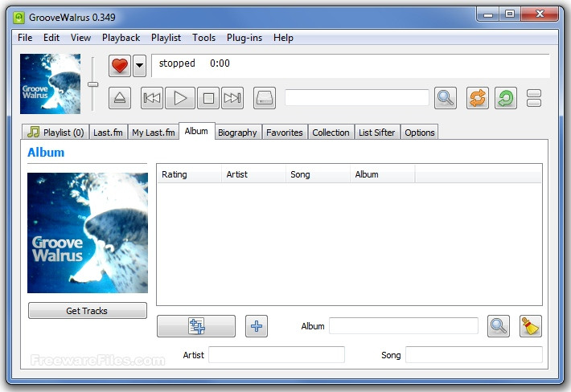Screen dimensions: 571x392
Task: Stop playback with the stop button
Action: point(208,98)
